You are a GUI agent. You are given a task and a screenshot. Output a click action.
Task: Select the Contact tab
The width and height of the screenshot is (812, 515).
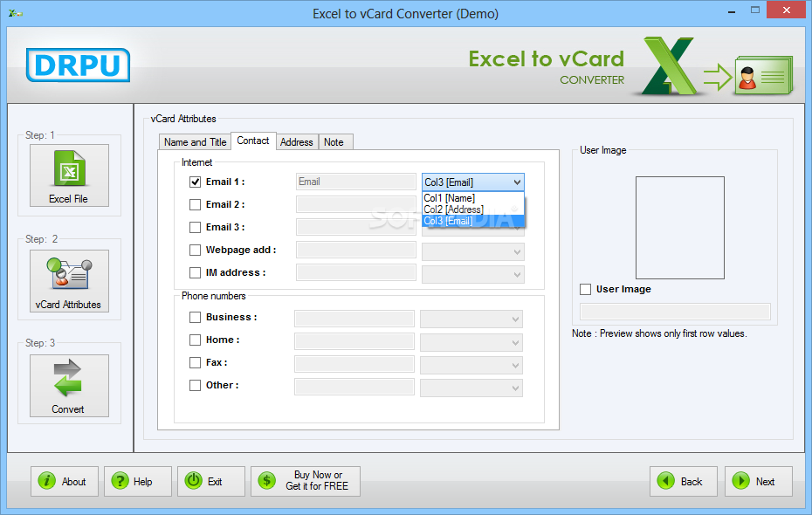click(x=253, y=141)
